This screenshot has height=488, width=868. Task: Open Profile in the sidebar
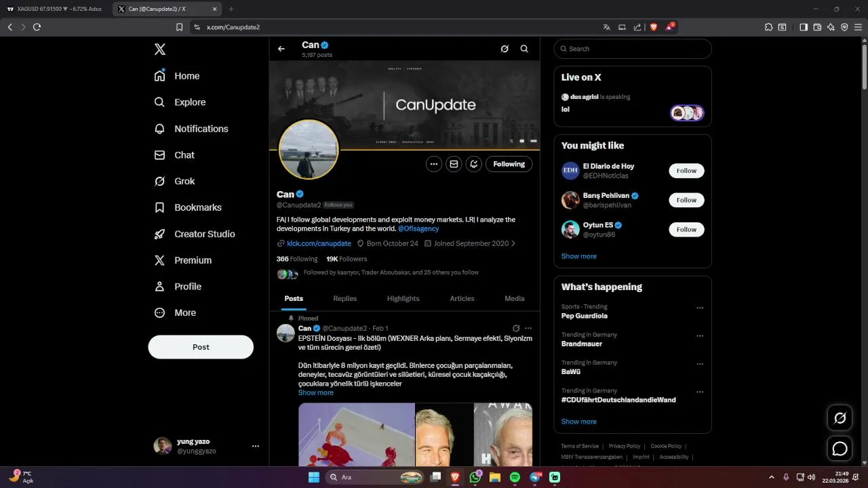(178, 287)
